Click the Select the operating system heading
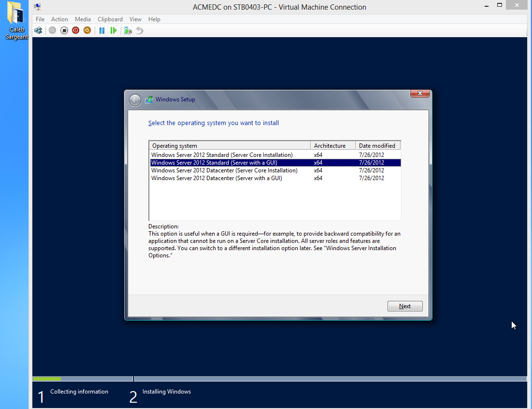 click(x=214, y=123)
